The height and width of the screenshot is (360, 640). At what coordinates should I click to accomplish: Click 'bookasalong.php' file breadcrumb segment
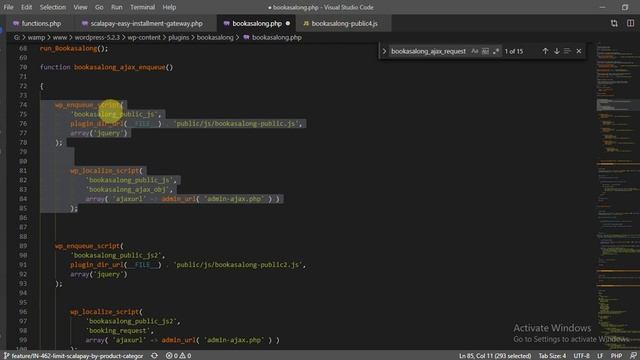[277, 38]
